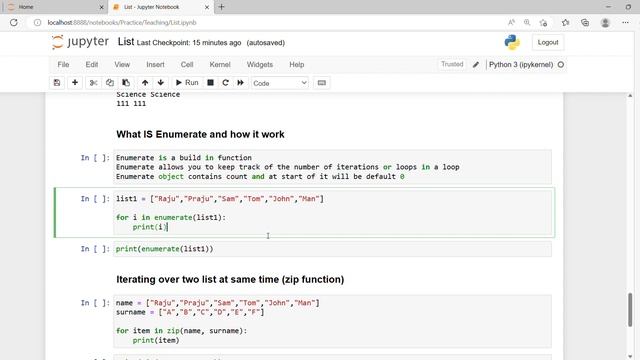This screenshot has width=640, height=360.
Task: Move selected cell down arrow
Action: (x=161, y=83)
